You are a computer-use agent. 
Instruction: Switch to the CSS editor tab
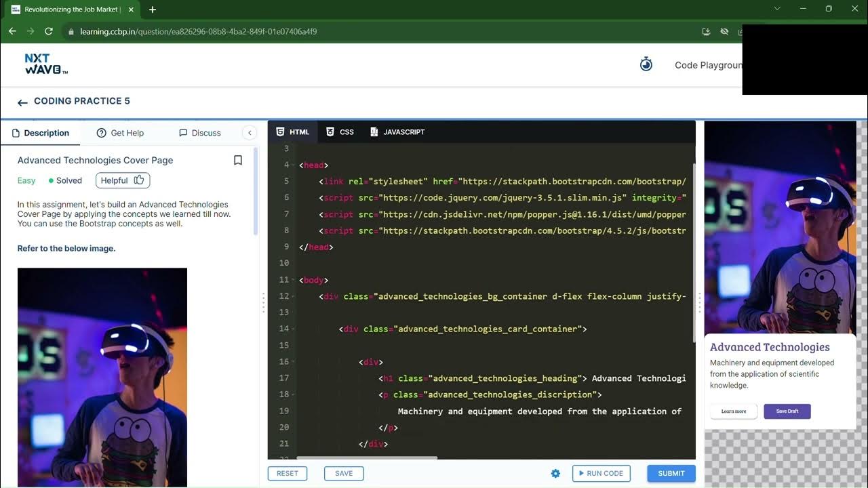click(x=340, y=132)
